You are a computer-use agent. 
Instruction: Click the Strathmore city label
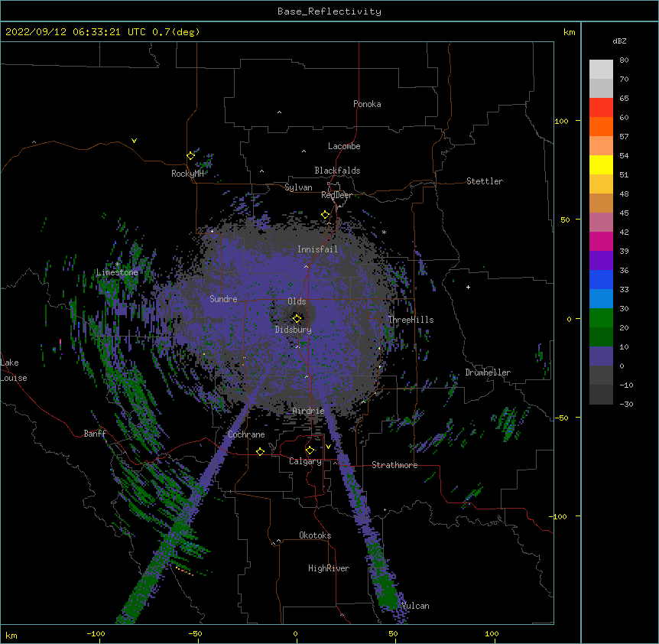point(394,465)
